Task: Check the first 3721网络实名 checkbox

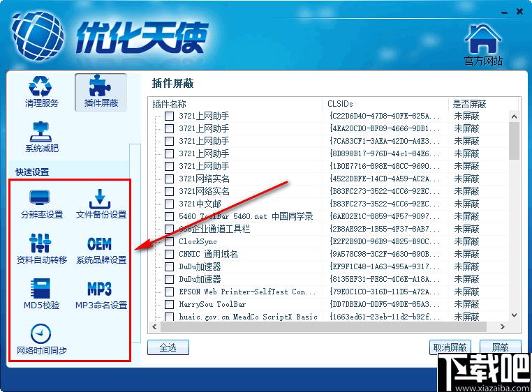Action: (x=169, y=179)
